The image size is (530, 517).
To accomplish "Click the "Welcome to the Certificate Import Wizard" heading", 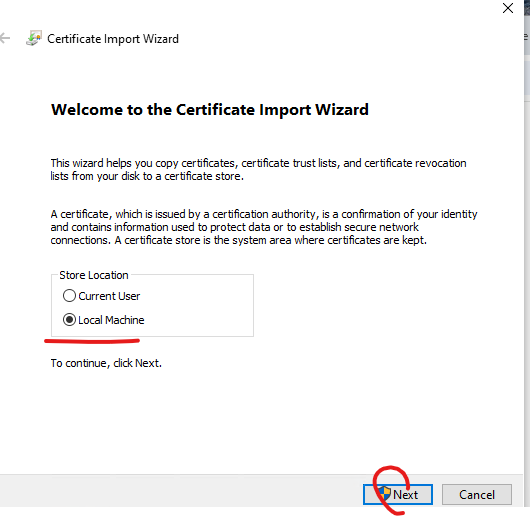I will (210, 110).
